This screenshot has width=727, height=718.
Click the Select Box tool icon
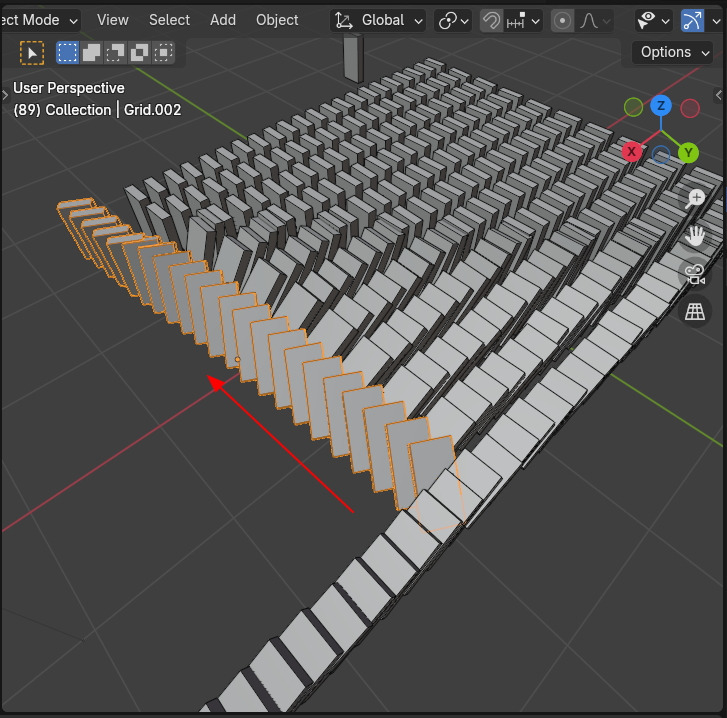pyautogui.click(x=32, y=53)
